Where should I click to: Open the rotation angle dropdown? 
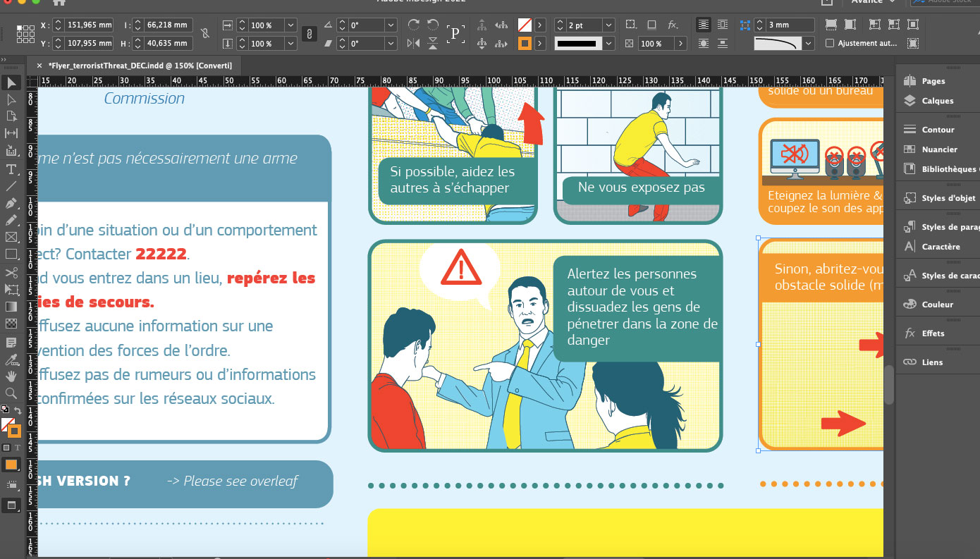tap(390, 25)
